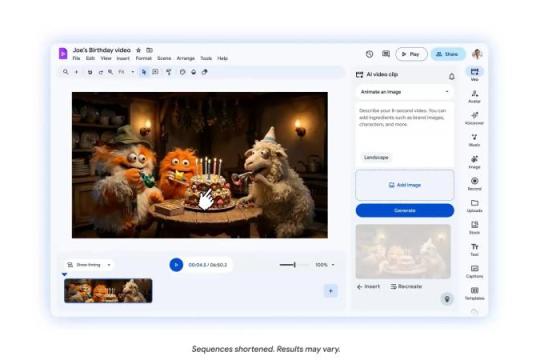Click the generated clip preview thumbnail
The width and height of the screenshot is (540, 360).
[x=403, y=251]
